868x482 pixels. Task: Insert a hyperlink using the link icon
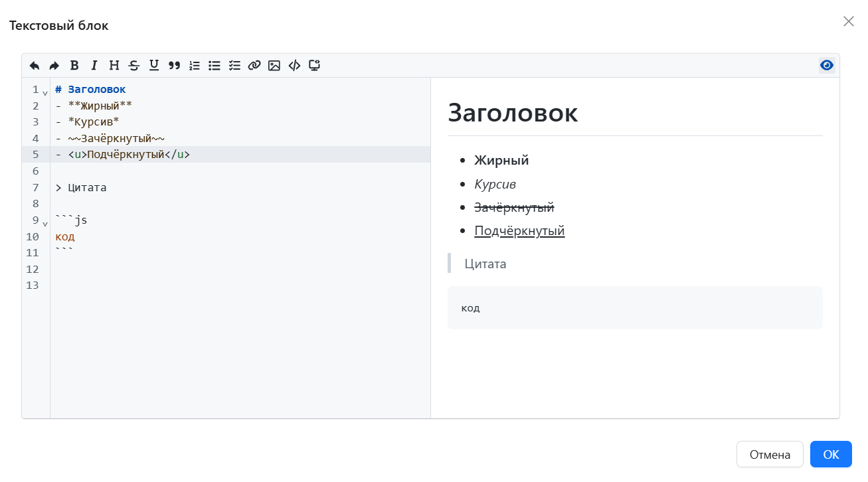(254, 65)
